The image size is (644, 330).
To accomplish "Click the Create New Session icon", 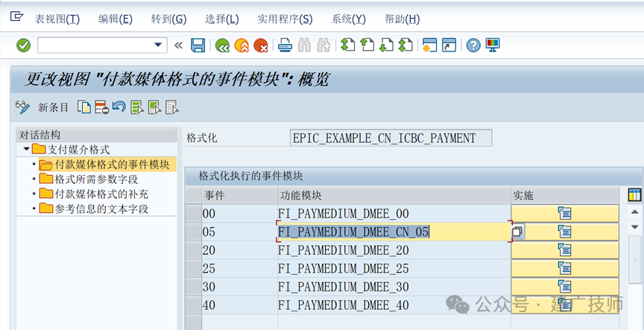I will [429, 45].
